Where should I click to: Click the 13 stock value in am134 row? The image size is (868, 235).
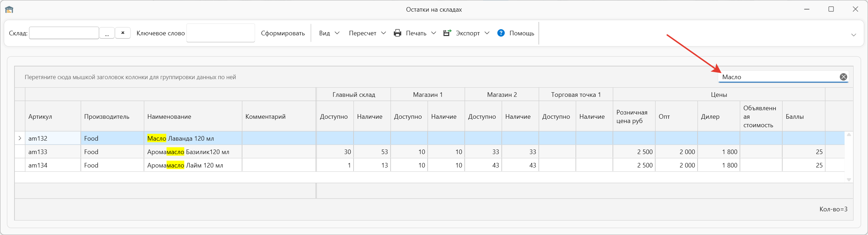(x=372, y=165)
